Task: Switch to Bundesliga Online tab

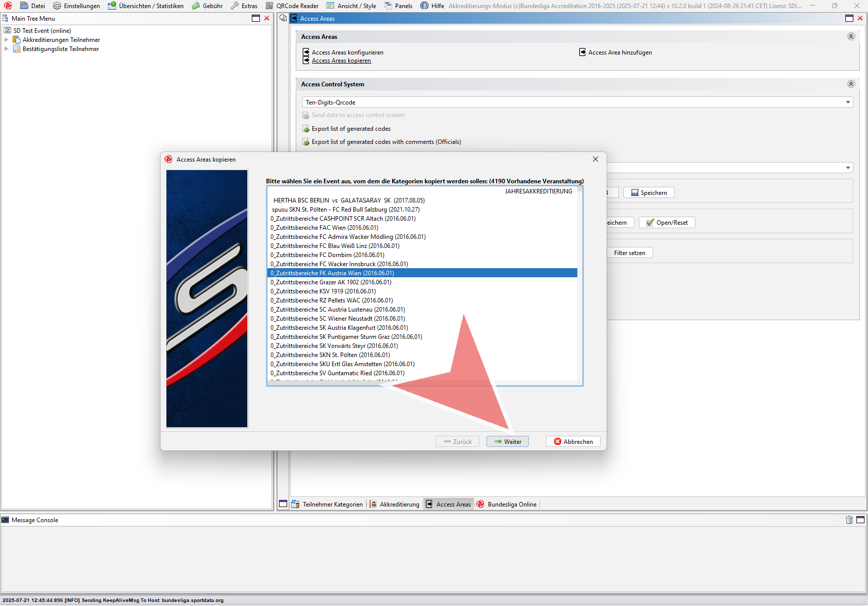Action: [x=507, y=504]
